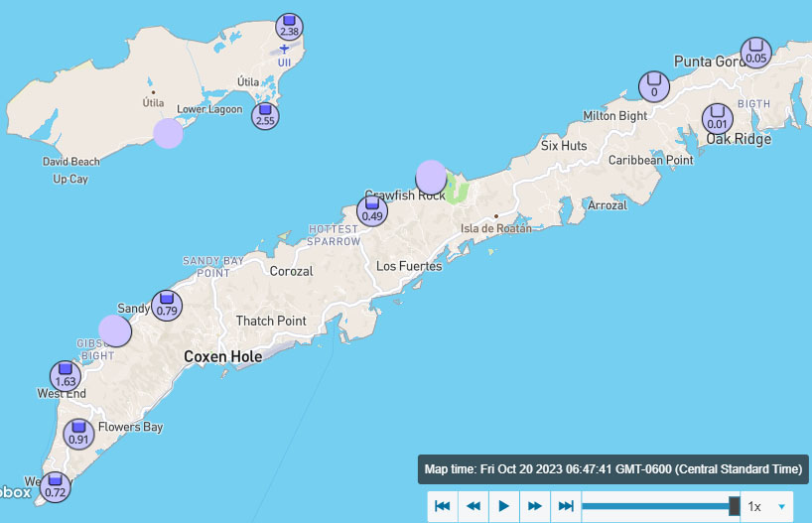Select the blank purple circle above Crawfish Rock
This screenshot has height=523, width=812.
tap(431, 177)
